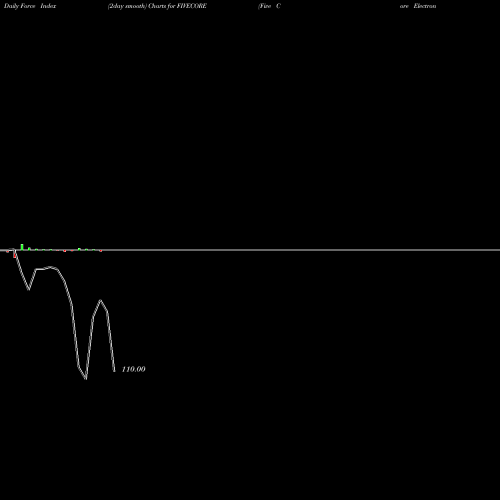Click the 'Daily Force Index' title text

click(x=30, y=6)
